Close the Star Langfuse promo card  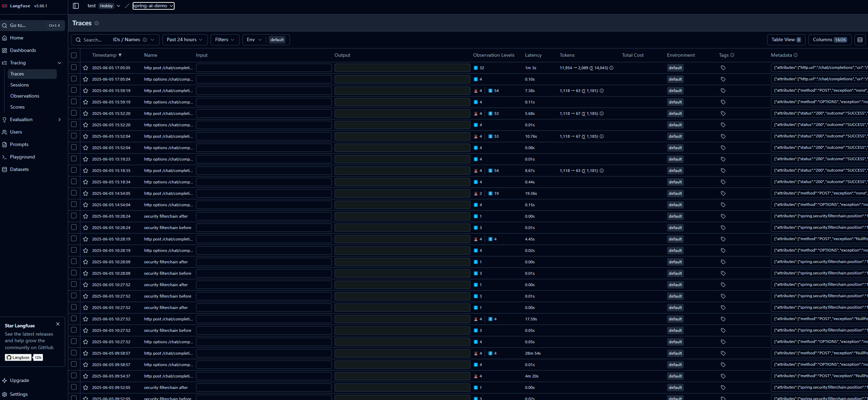58,324
